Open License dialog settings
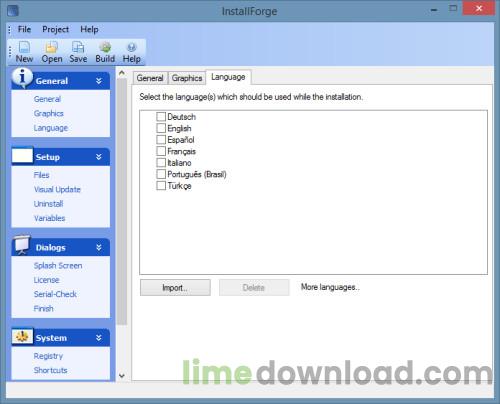The height and width of the screenshot is (404, 500). click(46, 280)
